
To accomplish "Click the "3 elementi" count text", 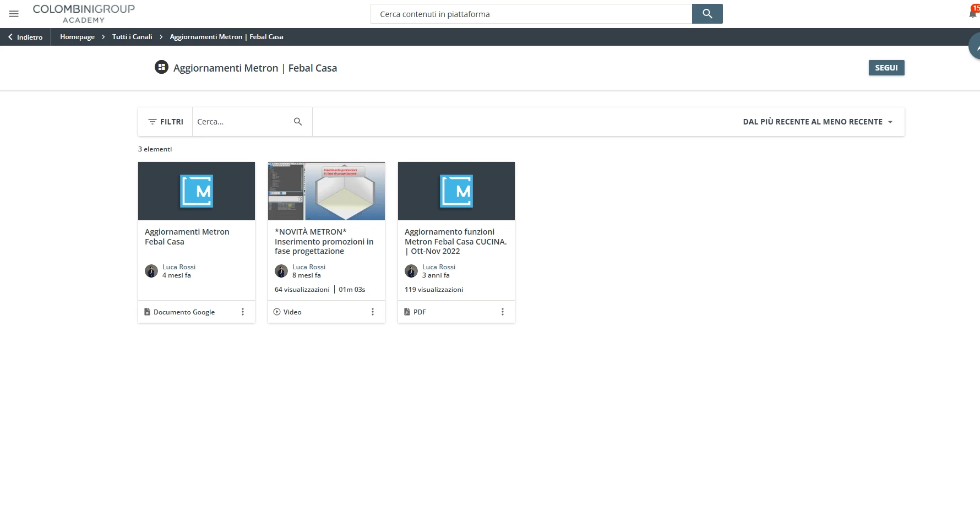I will coord(155,149).
